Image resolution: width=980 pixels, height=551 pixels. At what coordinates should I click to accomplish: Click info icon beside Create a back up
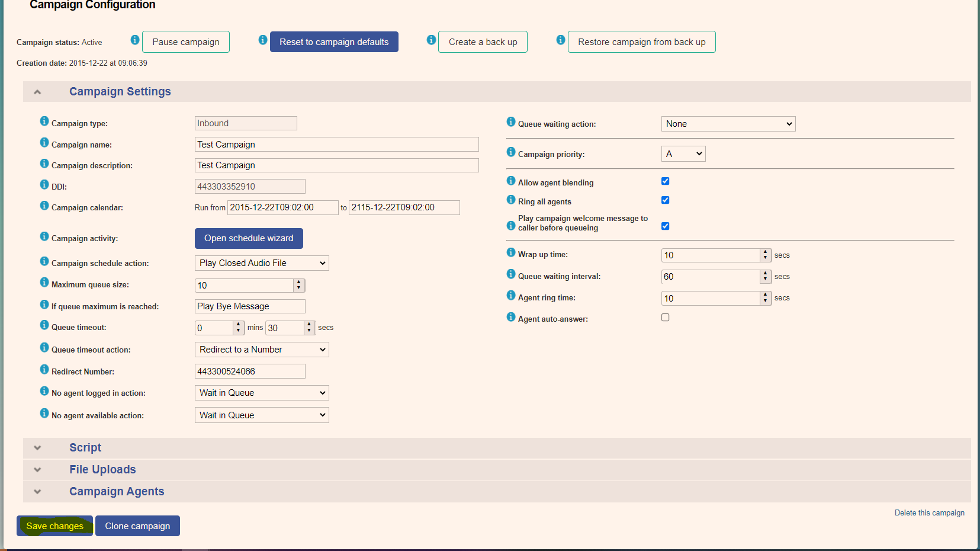tap(432, 40)
